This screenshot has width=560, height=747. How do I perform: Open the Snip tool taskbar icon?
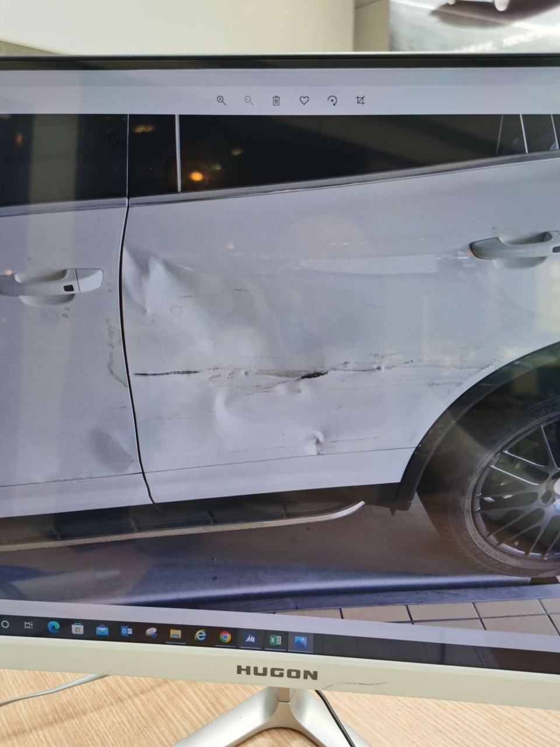[152, 633]
